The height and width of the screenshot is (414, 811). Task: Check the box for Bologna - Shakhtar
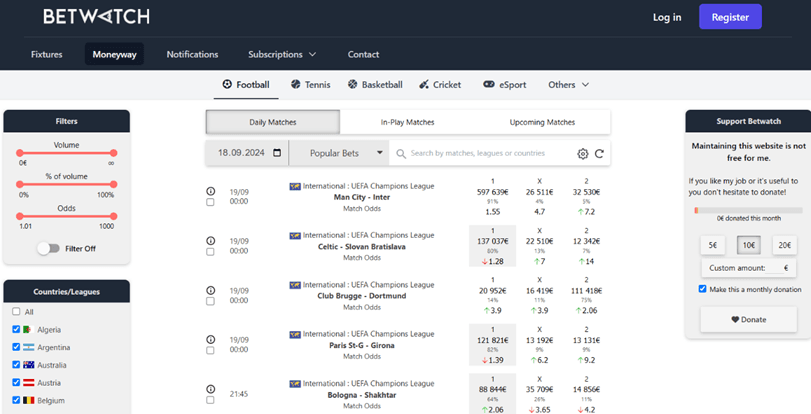tap(211, 400)
